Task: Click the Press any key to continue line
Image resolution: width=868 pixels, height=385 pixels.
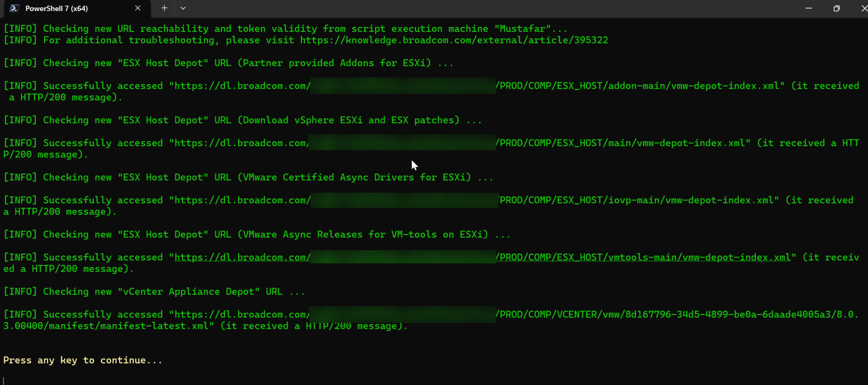Action: [x=83, y=360]
